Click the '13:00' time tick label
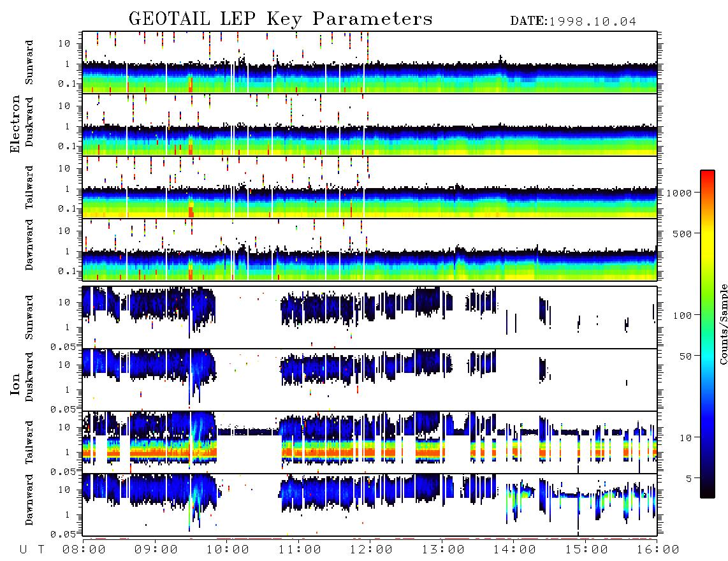The image size is (728, 561). tap(443, 550)
